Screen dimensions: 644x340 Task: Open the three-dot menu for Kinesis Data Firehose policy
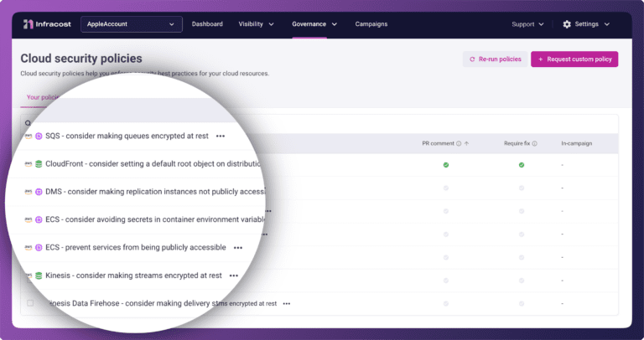(x=287, y=304)
